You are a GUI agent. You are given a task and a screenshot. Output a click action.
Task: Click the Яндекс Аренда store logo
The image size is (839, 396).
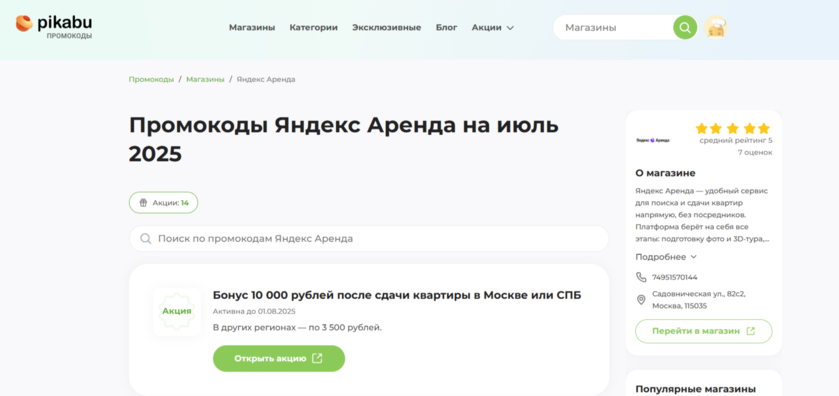point(653,140)
